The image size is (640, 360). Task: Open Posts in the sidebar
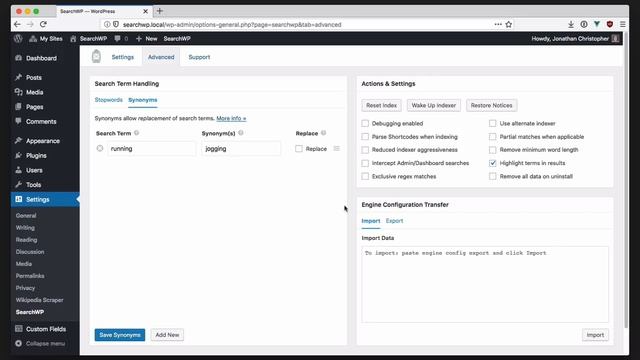[x=33, y=78]
